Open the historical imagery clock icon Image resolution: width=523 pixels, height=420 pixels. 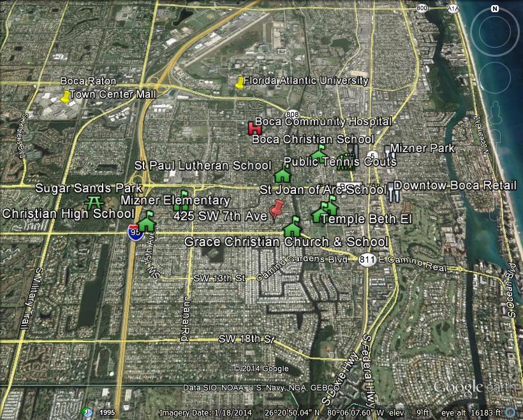tap(87, 412)
